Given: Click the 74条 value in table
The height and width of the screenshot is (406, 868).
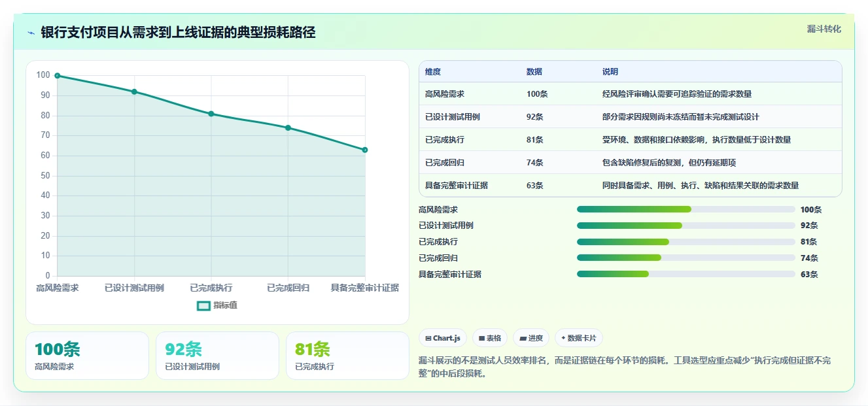Looking at the screenshot, I should click(x=535, y=163).
